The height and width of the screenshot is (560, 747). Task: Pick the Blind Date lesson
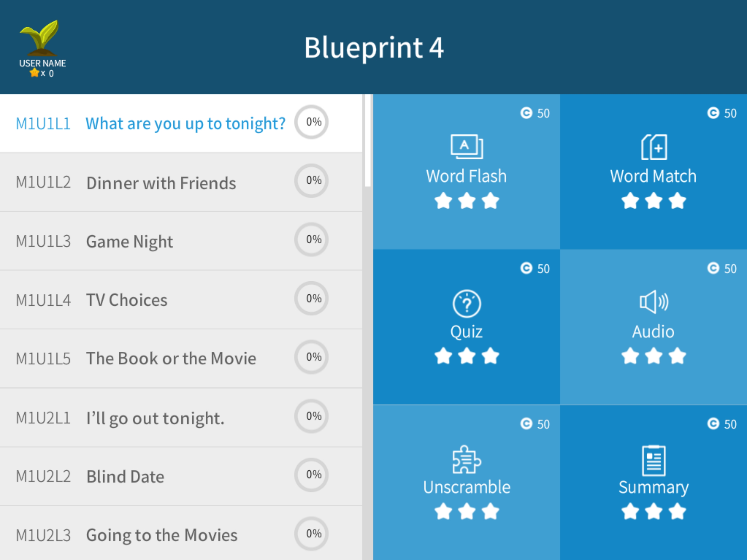coord(125,477)
